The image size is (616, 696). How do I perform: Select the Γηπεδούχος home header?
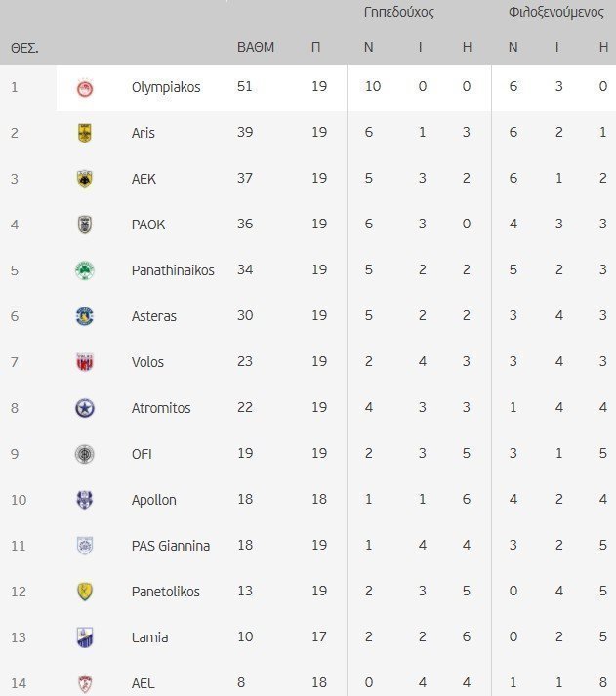[x=398, y=12]
